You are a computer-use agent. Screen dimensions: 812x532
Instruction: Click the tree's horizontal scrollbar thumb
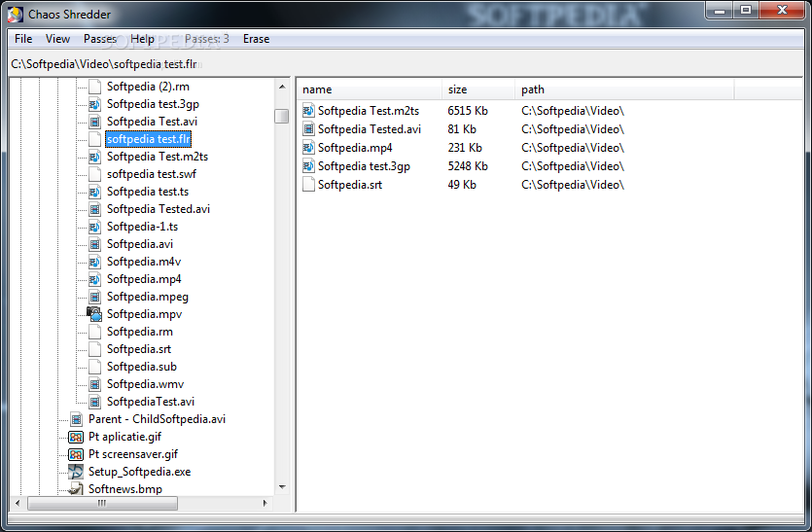coord(102,503)
